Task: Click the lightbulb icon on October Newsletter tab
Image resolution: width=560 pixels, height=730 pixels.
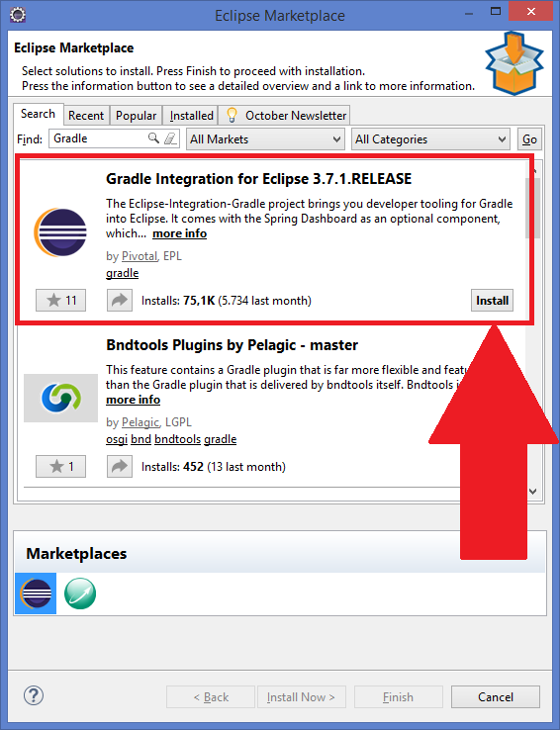Action: click(232, 115)
